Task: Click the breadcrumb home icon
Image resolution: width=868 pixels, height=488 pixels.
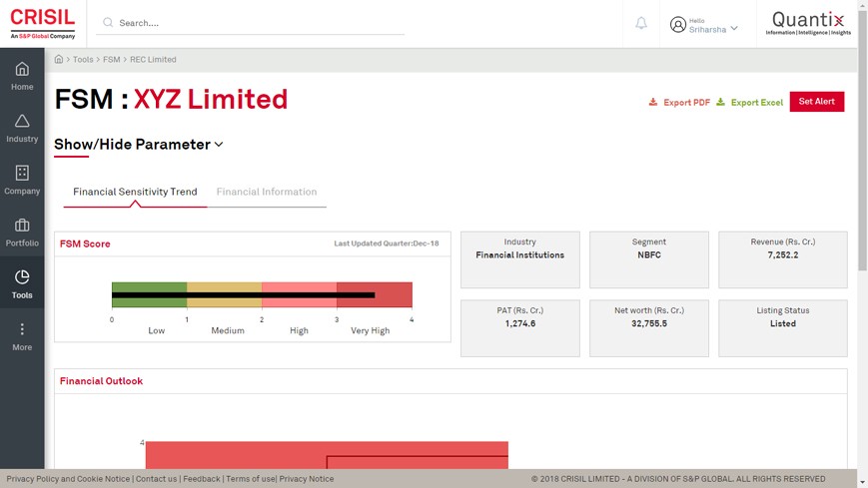Action: pyautogui.click(x=59, y=60)
